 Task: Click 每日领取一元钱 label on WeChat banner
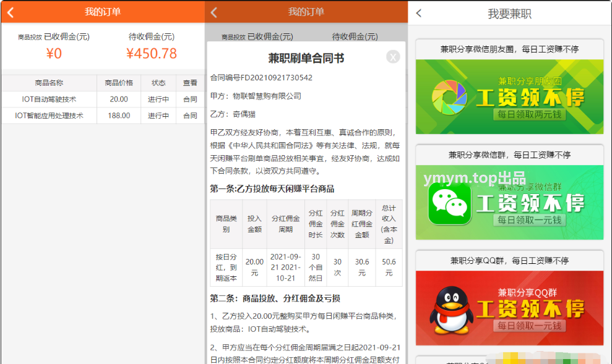tap(529, 220)
